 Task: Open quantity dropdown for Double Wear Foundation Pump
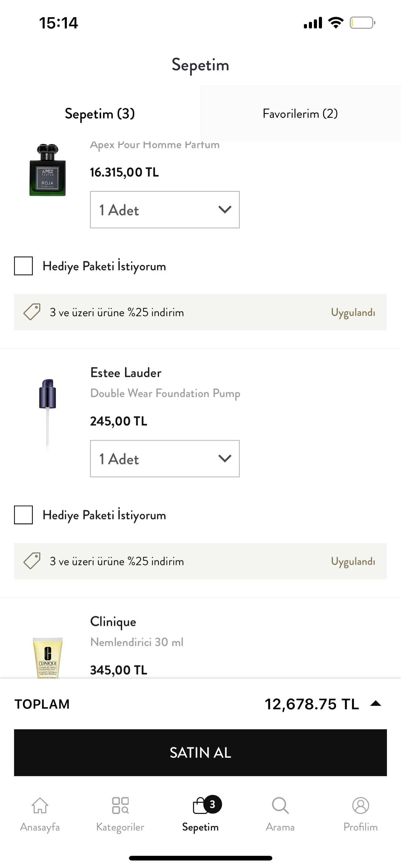pos(165,459)
